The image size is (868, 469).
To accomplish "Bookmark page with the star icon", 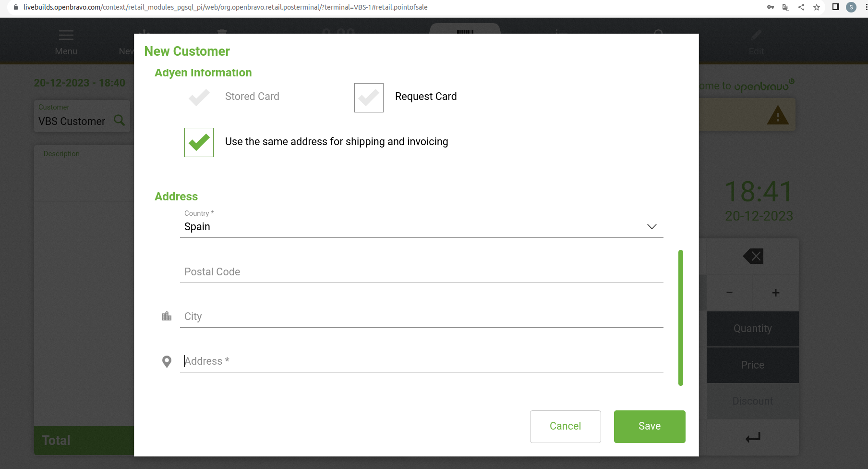I will [x=817, y=7].
